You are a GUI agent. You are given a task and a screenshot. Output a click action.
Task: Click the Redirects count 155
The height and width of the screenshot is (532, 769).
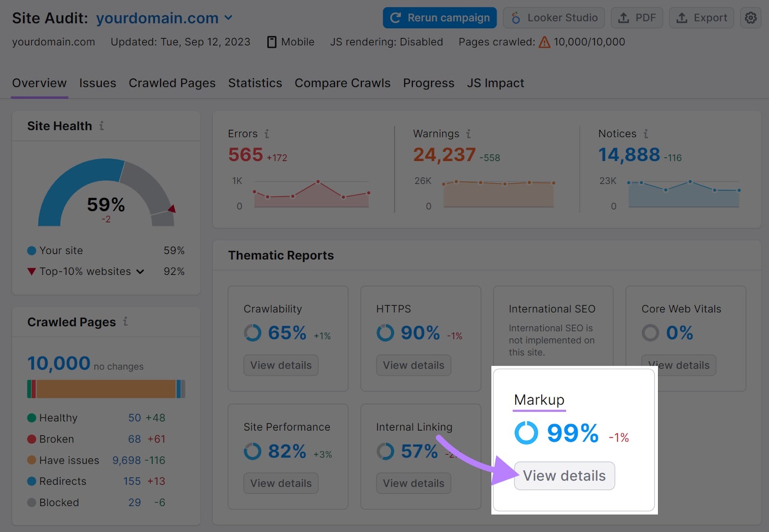(132, 481)
